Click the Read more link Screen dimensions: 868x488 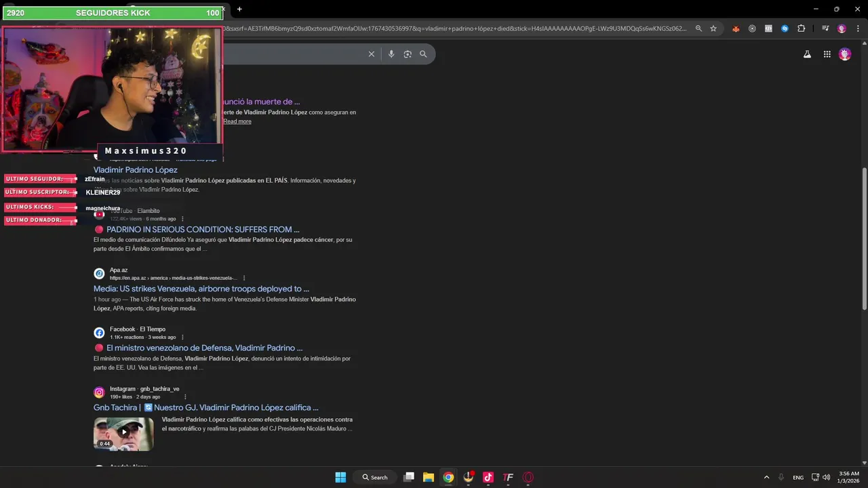coord(237,121)
